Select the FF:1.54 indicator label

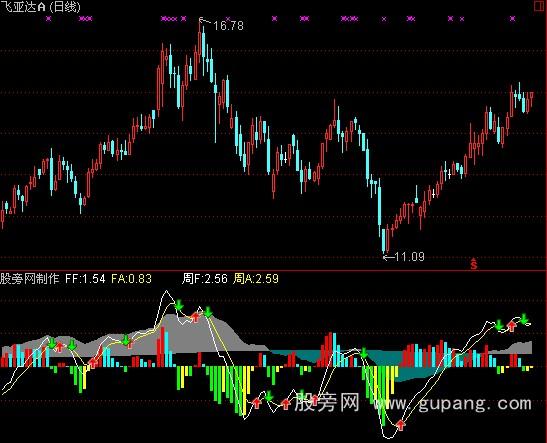[x=85, y=279]
